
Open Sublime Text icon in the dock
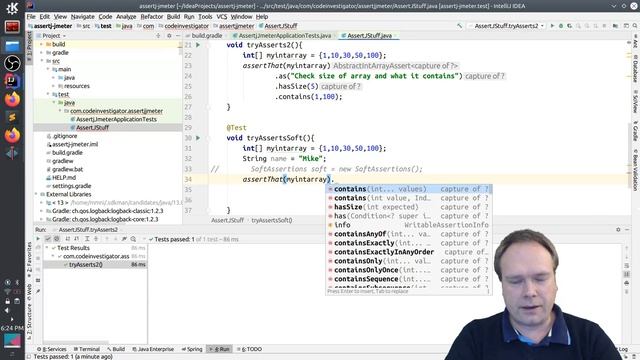click(12, 118)
